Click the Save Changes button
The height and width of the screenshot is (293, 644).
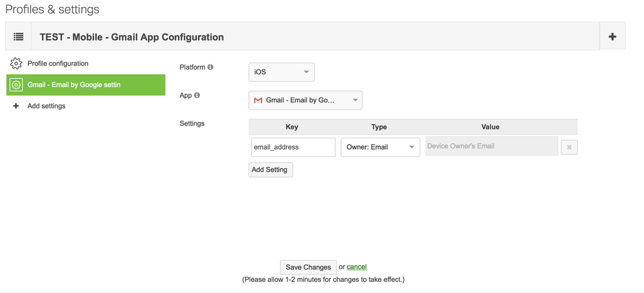pos(308,267)
